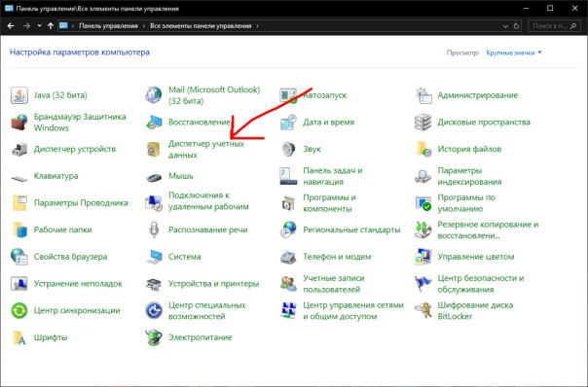This screenshot has height=387, width=588.
Task: Open Центр управления сетями link
Action: click(x=353, y=310)
